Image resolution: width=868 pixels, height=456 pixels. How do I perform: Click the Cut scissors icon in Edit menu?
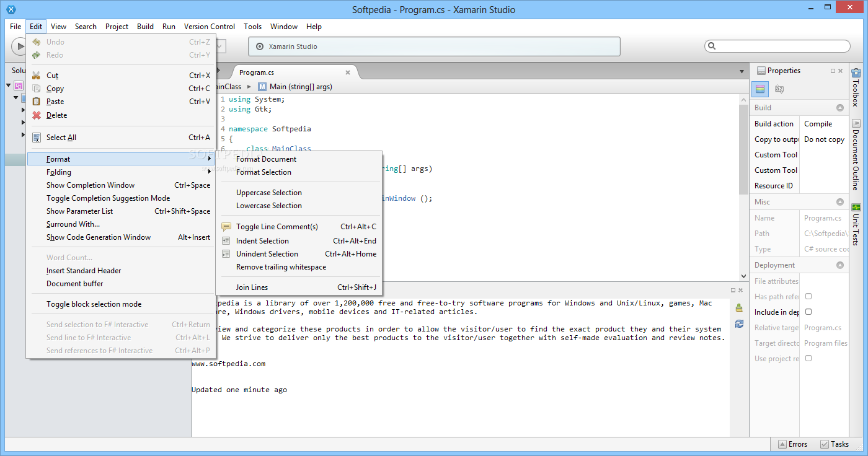tap(37, 76)
